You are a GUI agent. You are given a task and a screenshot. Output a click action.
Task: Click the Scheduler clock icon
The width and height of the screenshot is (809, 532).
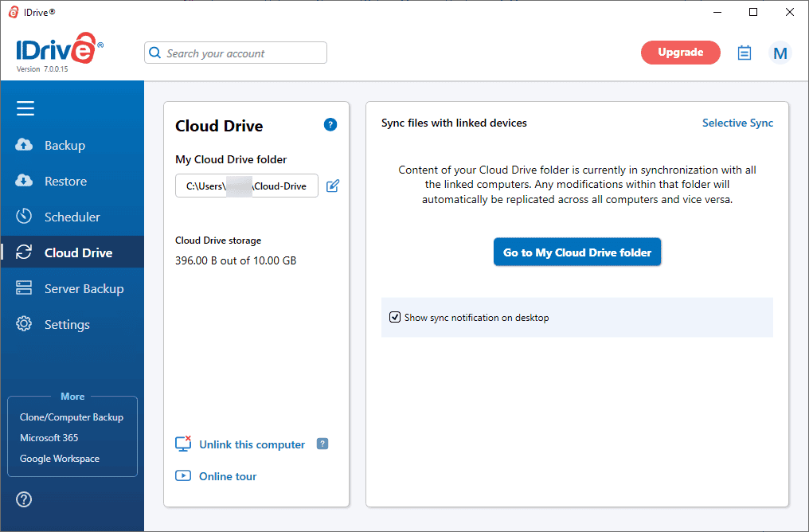coord(24,216)
